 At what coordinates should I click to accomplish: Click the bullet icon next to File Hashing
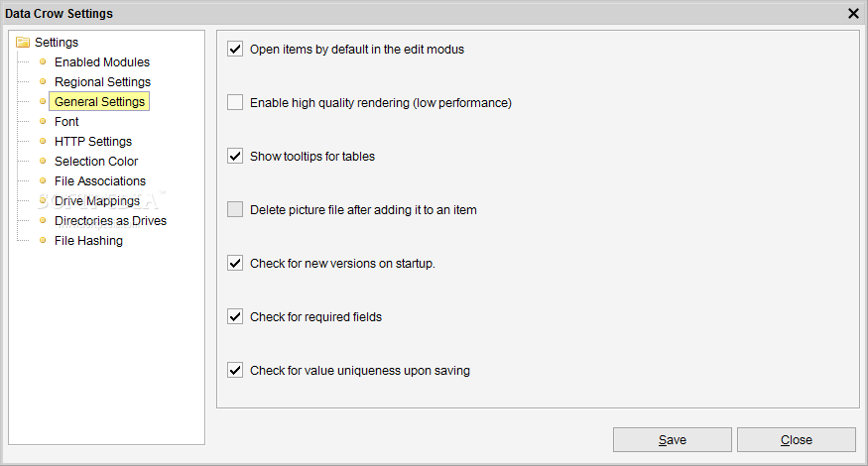(43, 240)
